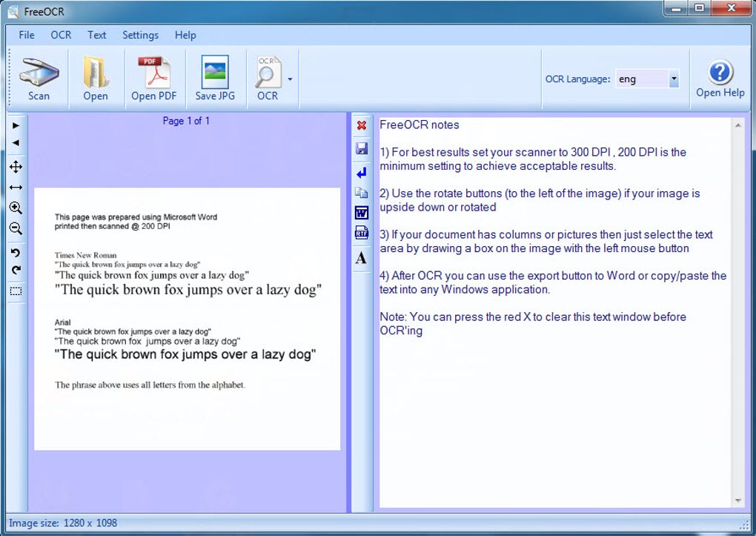Viewport: 756px width, 536px height.
Task: Click 'The phrase above uses all letters' line
Action: (x=150, y=385)
